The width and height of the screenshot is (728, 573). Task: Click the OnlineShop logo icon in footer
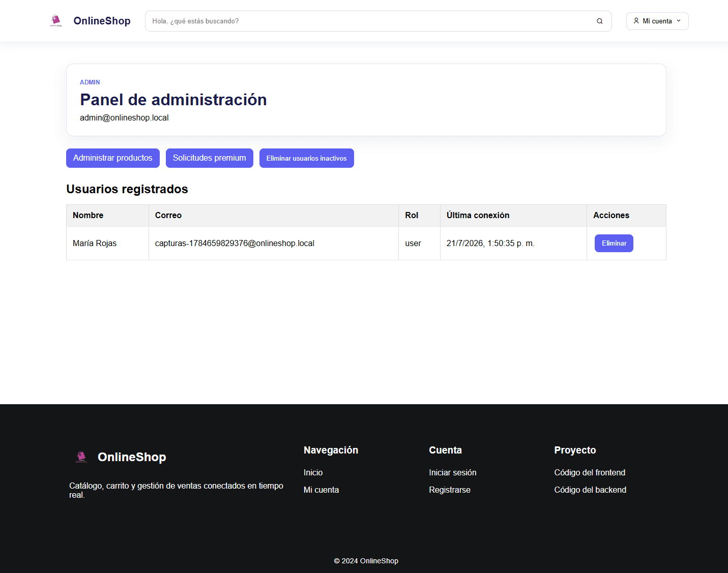[x=81, y=457]
